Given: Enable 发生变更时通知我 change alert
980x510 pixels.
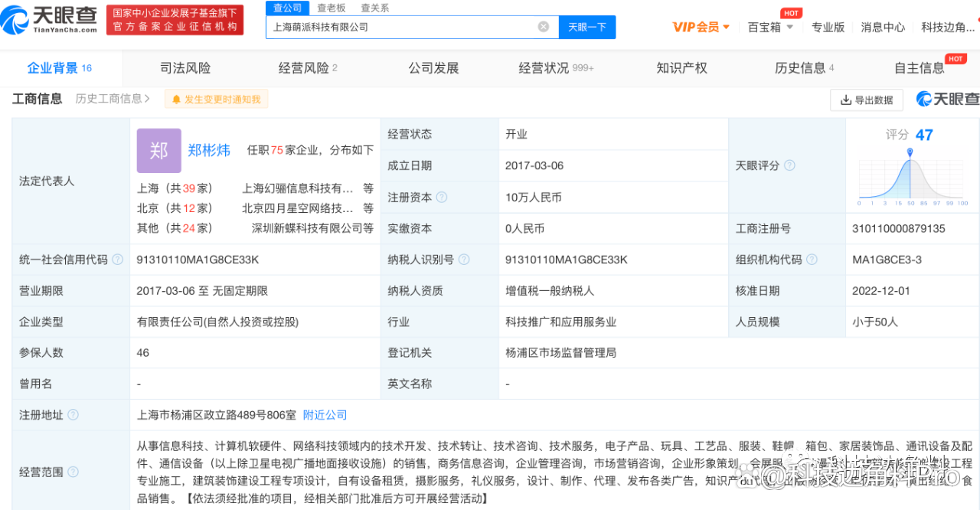Looking at the screenshot, I should coord(216,100).
